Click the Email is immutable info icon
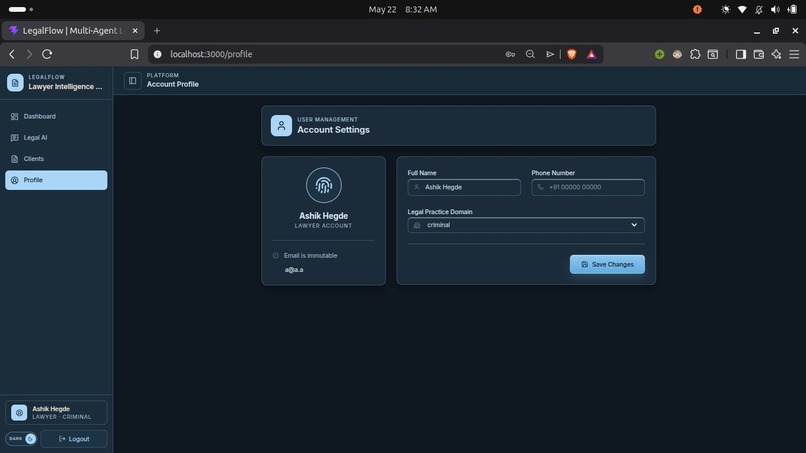806x453 pixels. click(276, 256)
